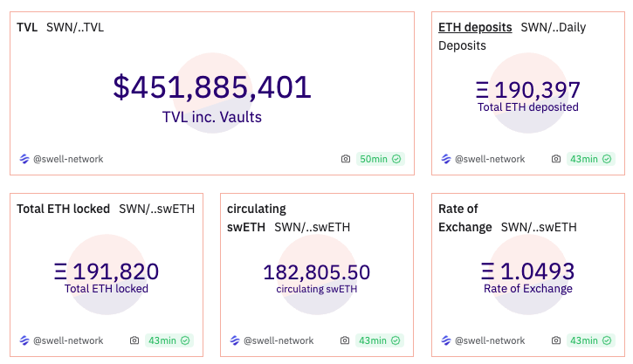Click the 50min refresh badge in TVL card
This screenshot has width=633, height=364.
point(380,159)
